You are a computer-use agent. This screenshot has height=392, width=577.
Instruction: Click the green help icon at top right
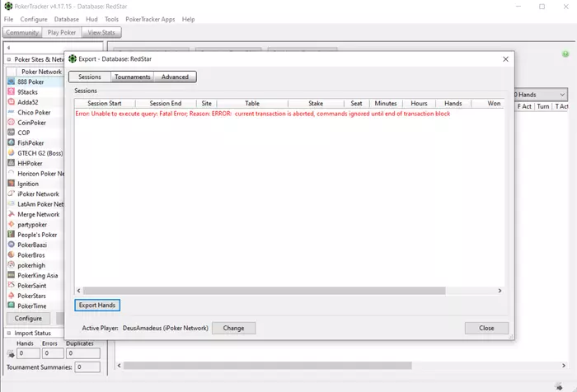click(x=565, y=54)
